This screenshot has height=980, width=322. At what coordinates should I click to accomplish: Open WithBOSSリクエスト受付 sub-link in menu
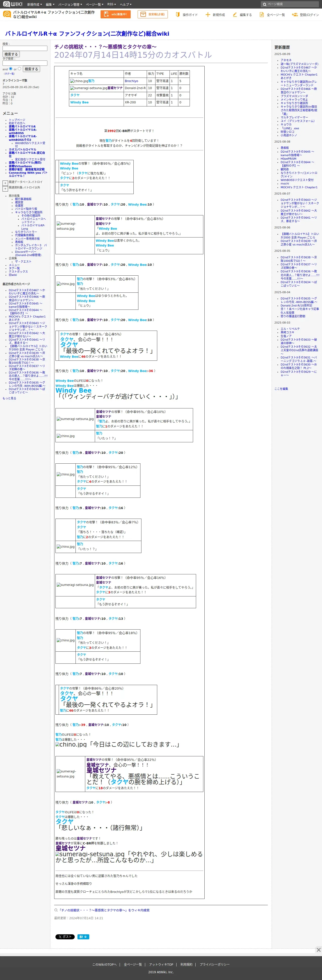(x=30, y=145)
